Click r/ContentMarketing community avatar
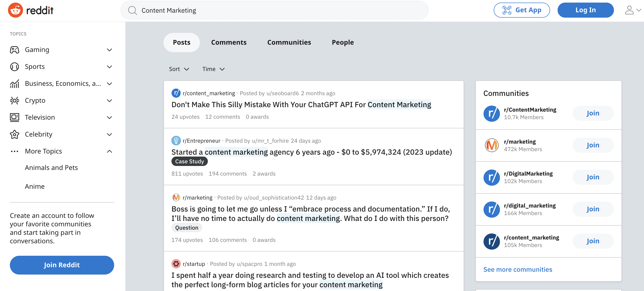 [492, 113]
